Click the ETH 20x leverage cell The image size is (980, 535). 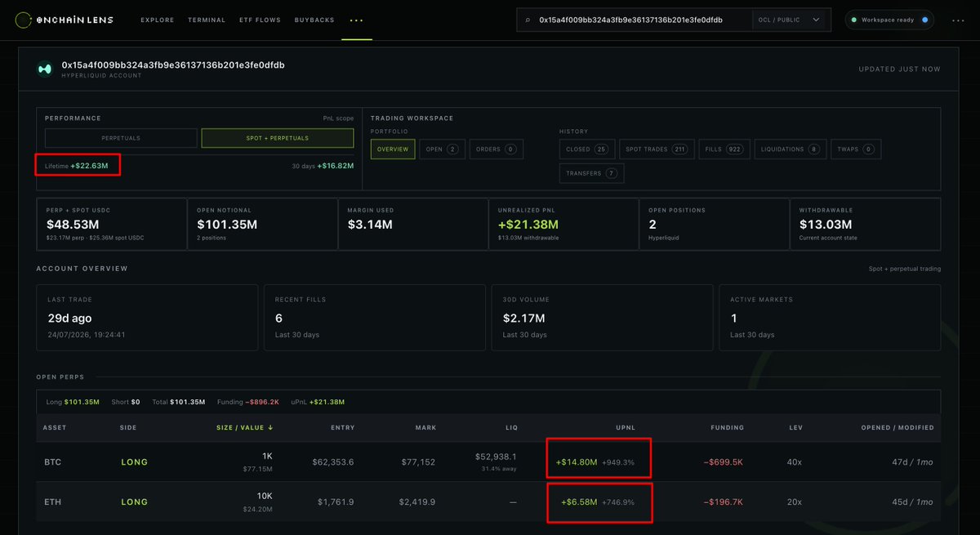[795, 502]
